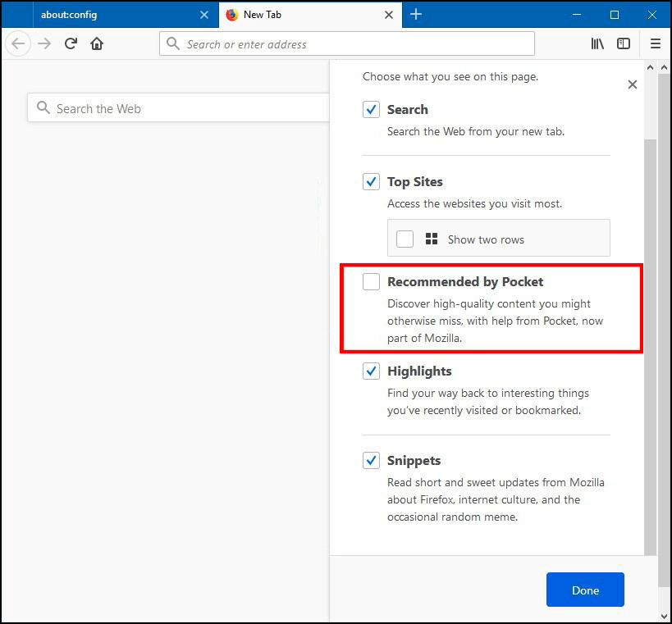
Task: Close the about:config tab
Action: (x=204, y=15)
